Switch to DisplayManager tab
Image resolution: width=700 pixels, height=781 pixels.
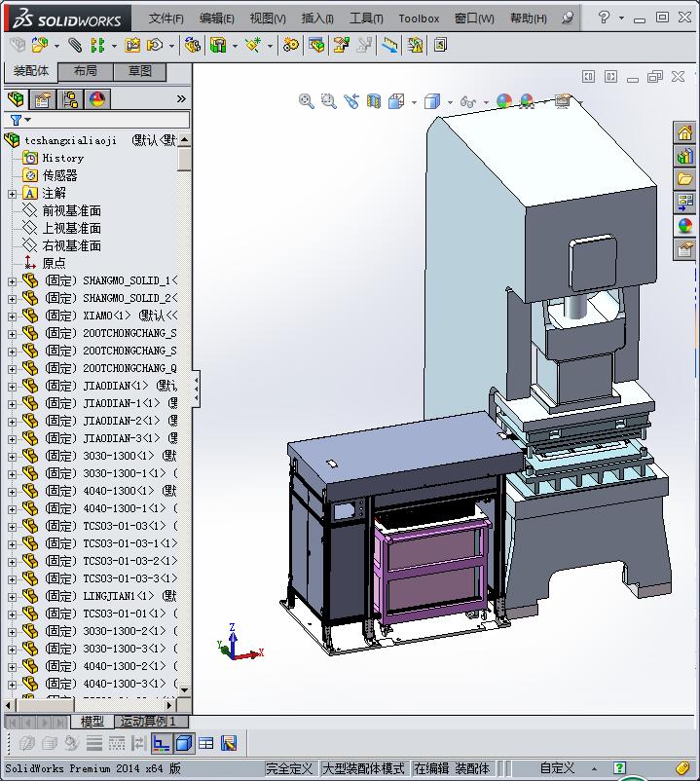click(97, 99)
